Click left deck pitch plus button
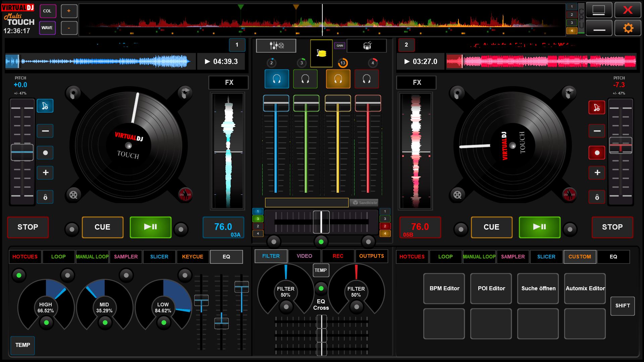Image resolution: width=644 pixels, height=362 pixels. [x=45, y=173]
